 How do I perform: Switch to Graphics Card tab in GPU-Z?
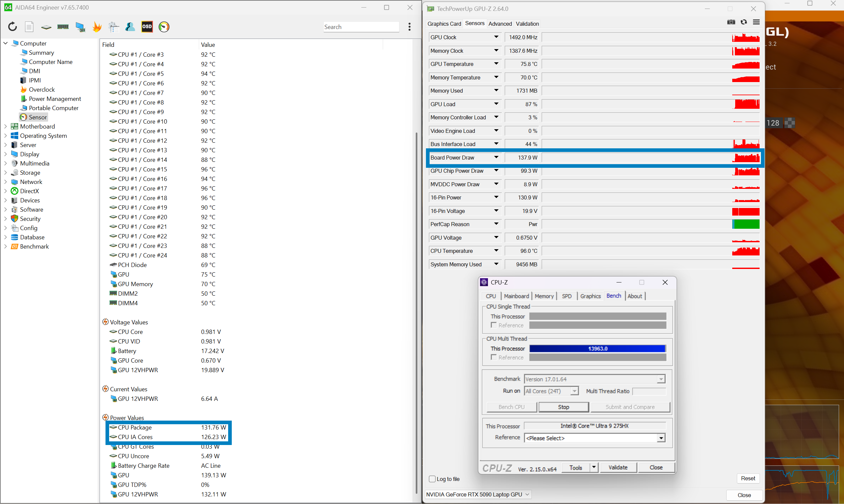(444, 23)
